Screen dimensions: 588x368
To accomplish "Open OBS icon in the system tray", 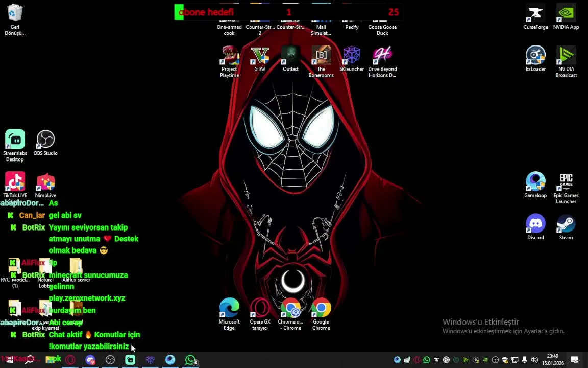I will point(495,360).
